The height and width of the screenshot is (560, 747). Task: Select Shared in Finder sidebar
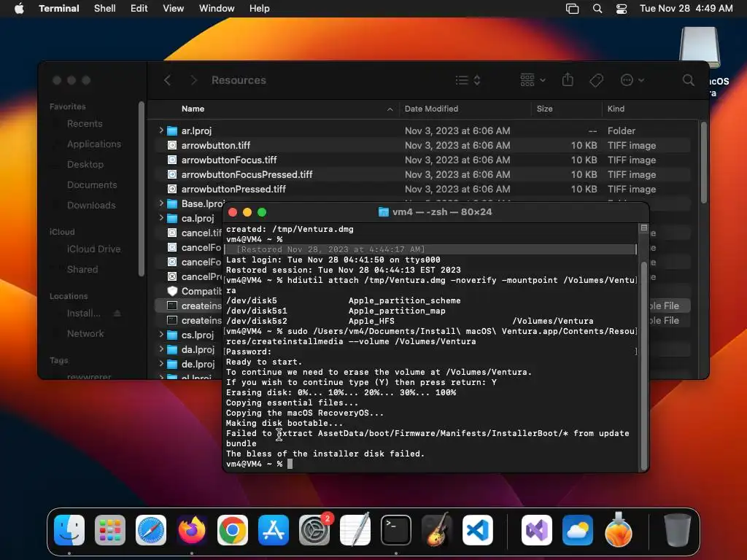coord(82,270)
